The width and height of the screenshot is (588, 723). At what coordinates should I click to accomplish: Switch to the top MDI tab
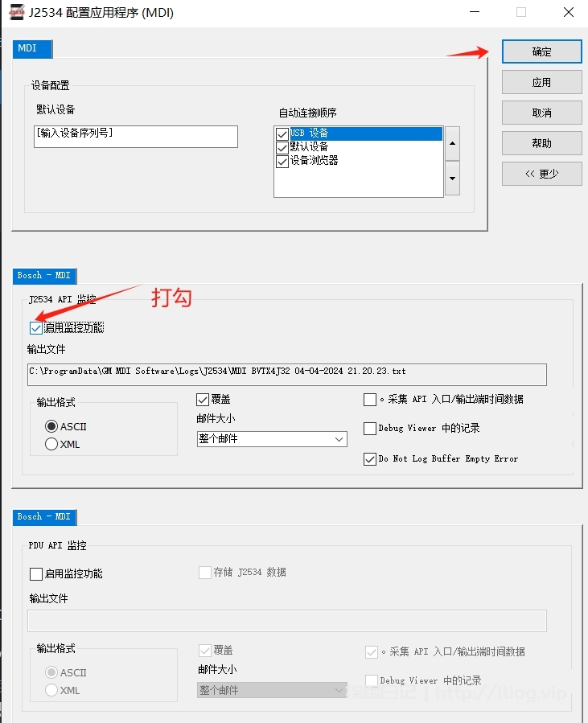click(x=32, y=49)
